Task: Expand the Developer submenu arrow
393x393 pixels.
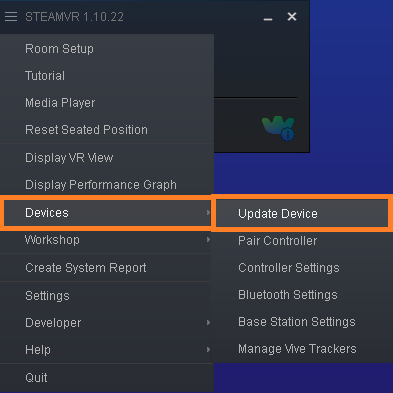Action: (208, 323)
